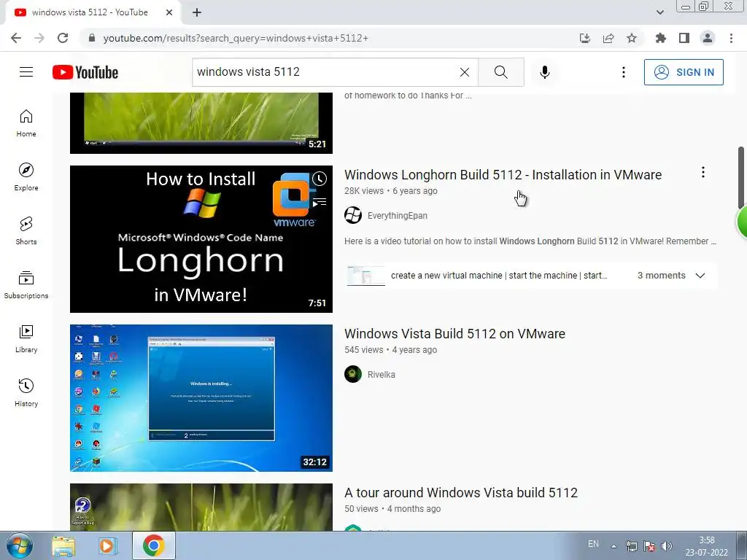747x560 pixels.
Task: Click install app icon in address bar
Action: point(585,38)
